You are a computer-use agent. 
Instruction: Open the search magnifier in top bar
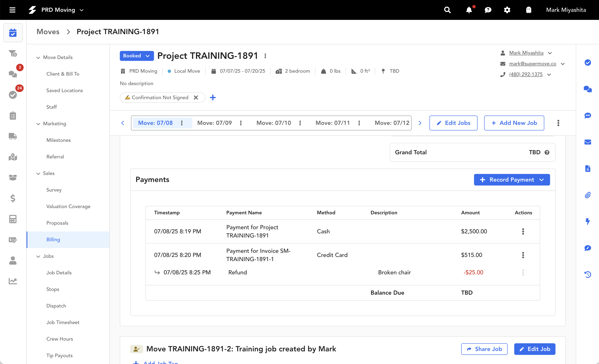[x=447, y=10]
